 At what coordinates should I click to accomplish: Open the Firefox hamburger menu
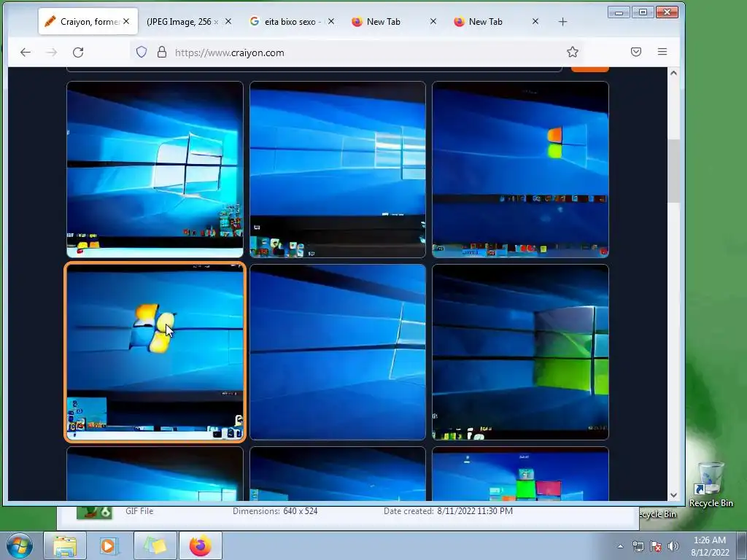click(662, 52)
